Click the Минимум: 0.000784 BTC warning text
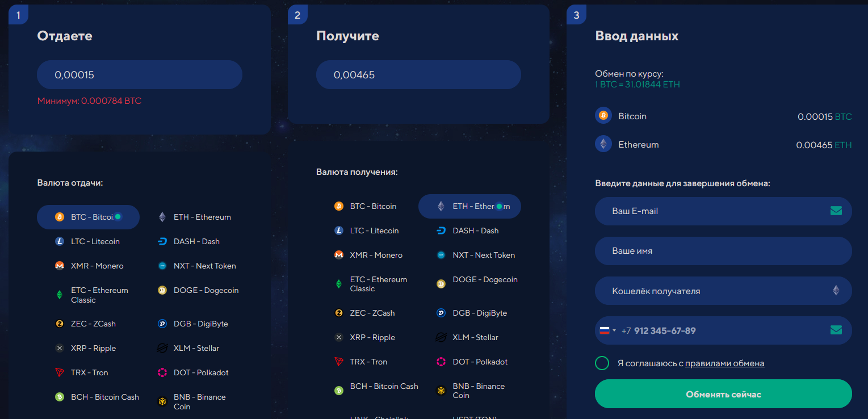The image size is (868, 419). 89,101
